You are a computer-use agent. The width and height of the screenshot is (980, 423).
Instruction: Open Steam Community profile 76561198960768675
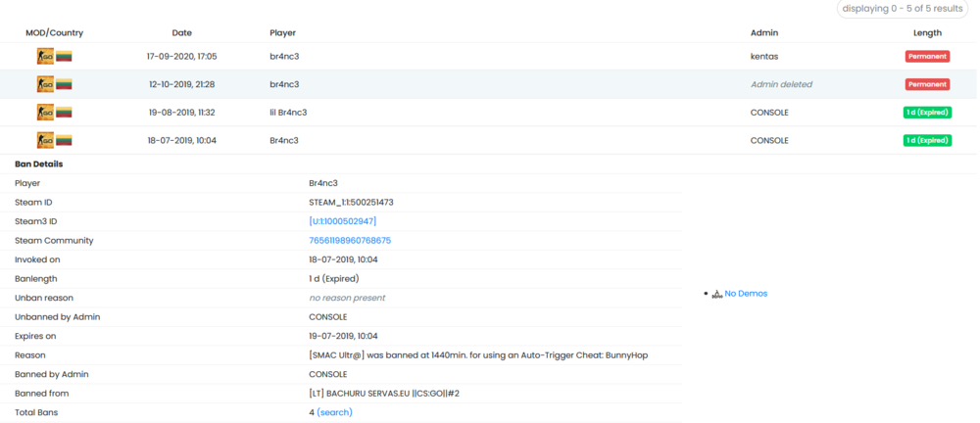coord(350,240)
